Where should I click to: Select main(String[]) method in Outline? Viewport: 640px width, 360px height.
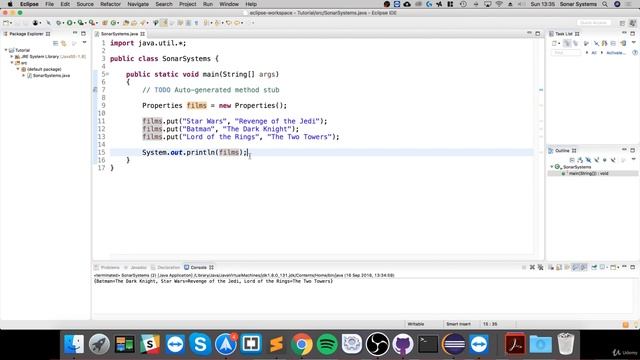click(588, 173)
